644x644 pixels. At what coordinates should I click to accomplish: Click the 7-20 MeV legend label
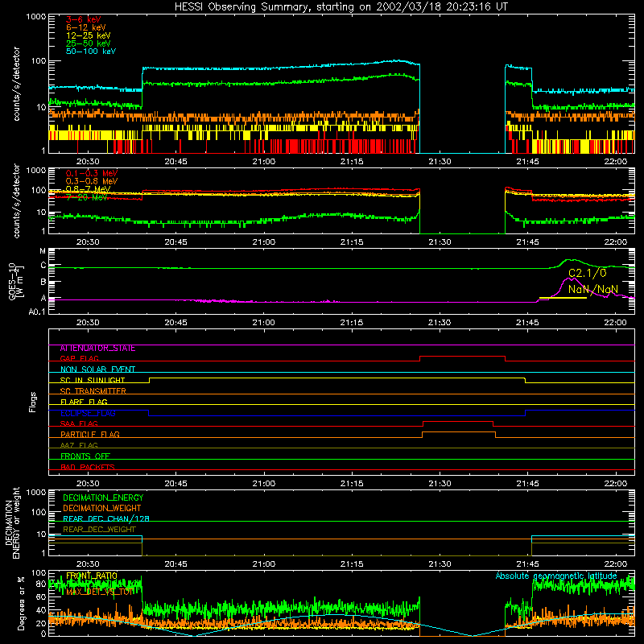[86, 197]
